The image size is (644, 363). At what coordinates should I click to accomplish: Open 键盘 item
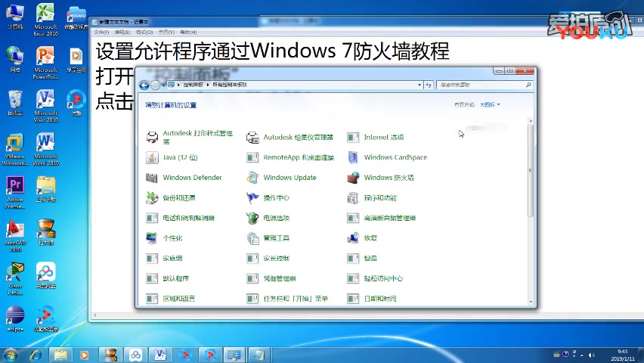tap(362, 258)
